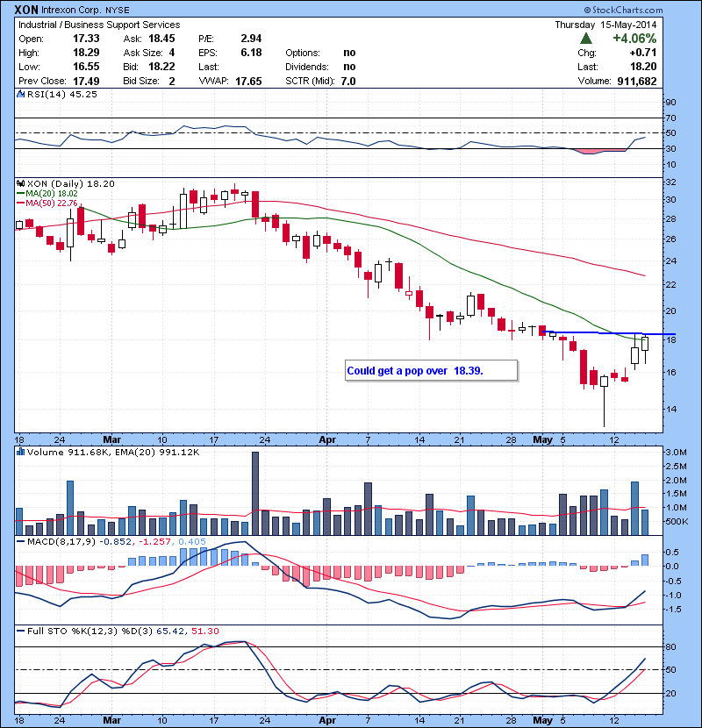Click the red MA(50) legend line marker
702x728 pixels.
[20, 203]
